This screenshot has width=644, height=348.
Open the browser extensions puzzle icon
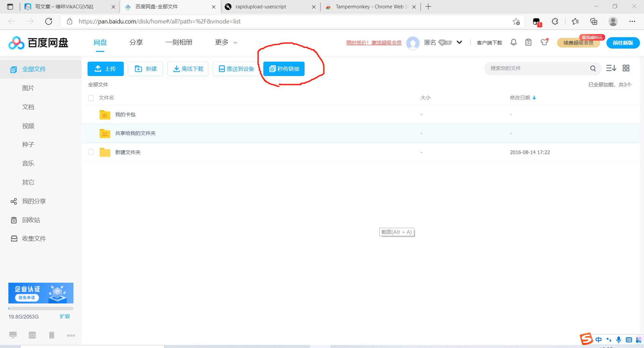coord(555,21)
